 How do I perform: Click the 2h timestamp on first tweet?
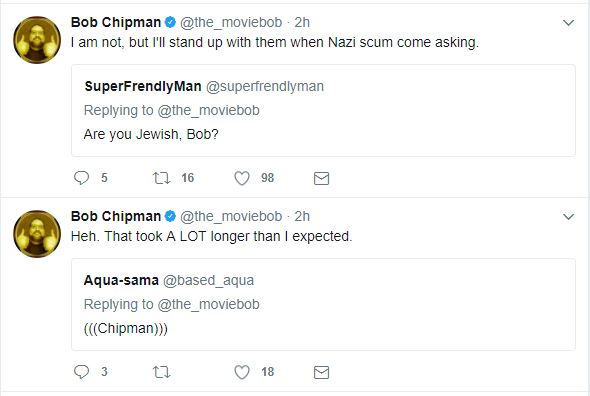[302, 23]
